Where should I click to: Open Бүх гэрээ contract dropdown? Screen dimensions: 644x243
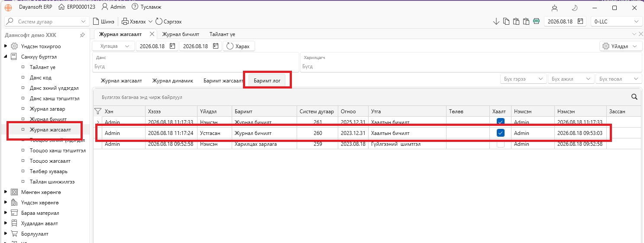point(523,79)
